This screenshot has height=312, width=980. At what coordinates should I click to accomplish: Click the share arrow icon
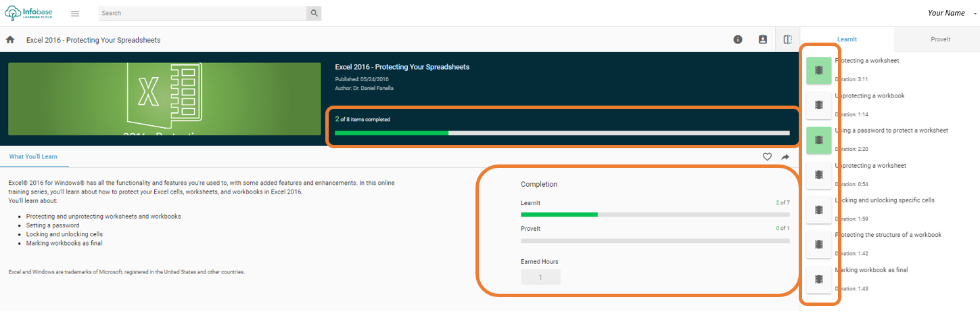coord(785,157)
